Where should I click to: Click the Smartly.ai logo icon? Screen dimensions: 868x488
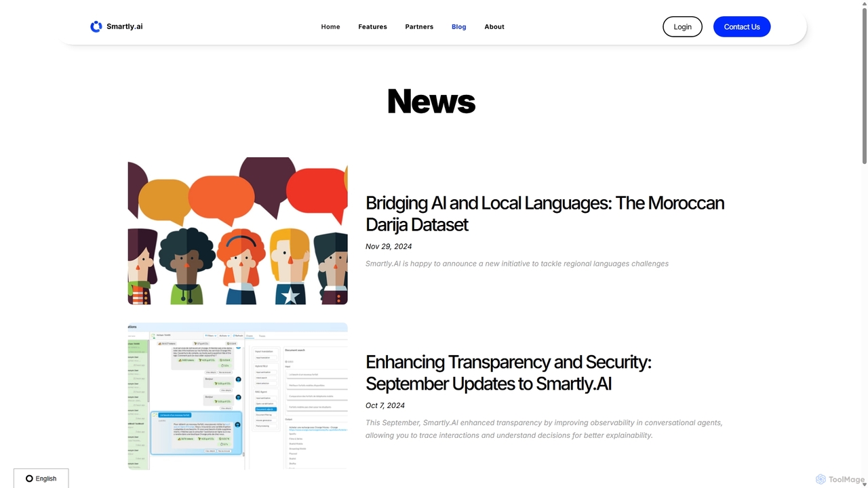(x=96, y=26)
